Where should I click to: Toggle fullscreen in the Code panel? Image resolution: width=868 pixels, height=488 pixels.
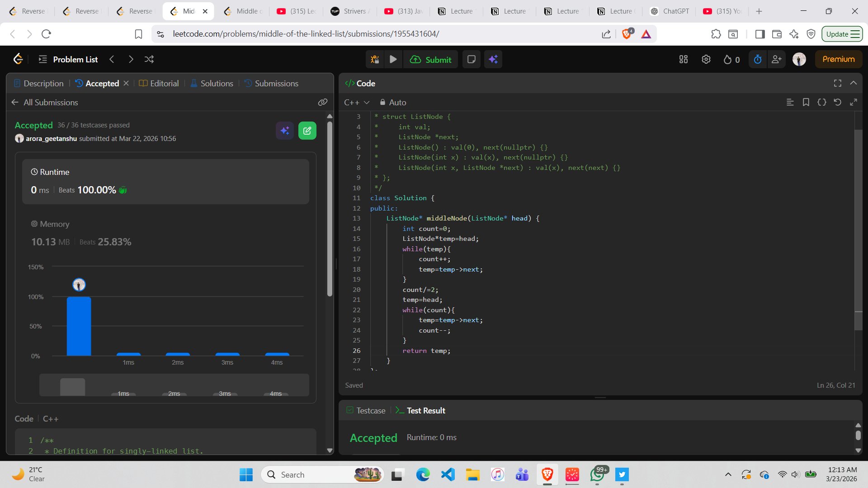coord(837,83)
